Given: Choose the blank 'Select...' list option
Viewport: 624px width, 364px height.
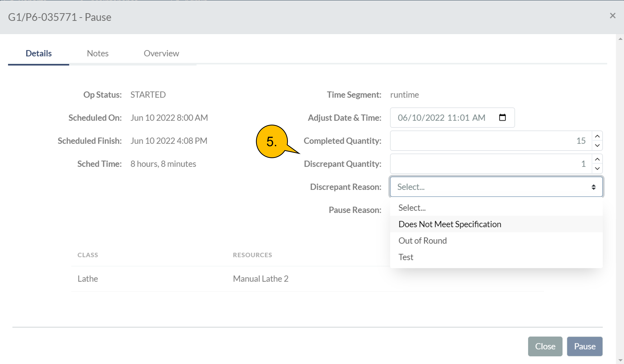Looking at the screenshot, I should [412, 208].
